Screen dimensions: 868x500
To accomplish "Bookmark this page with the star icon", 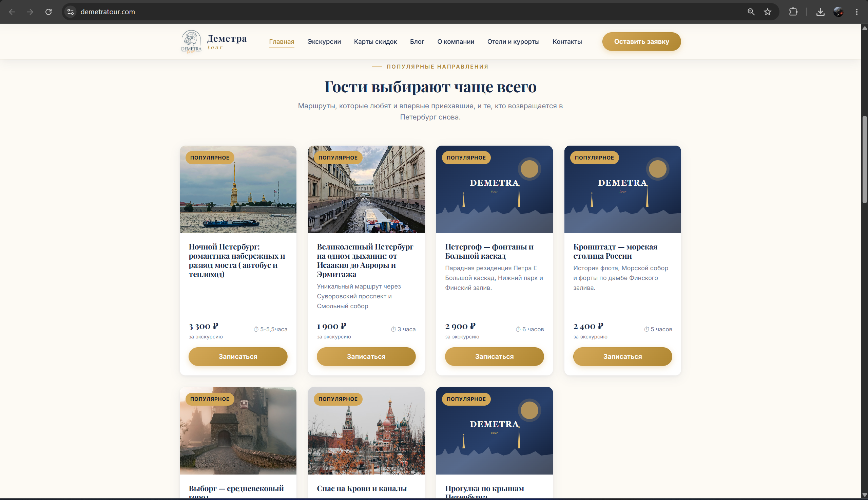I will (768, 12).
